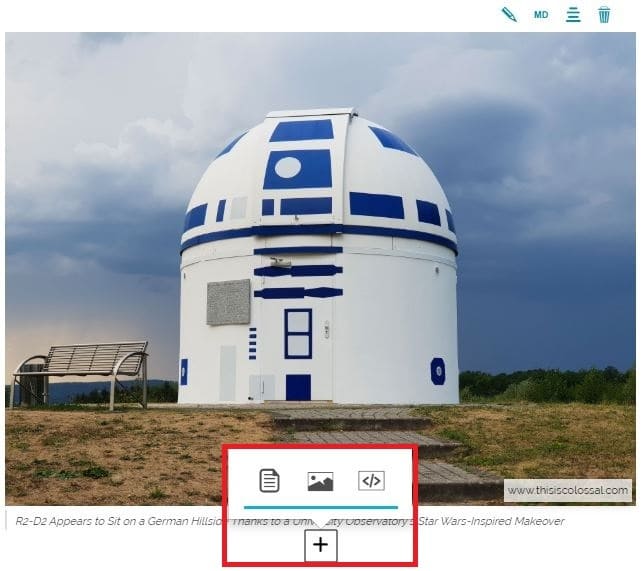The image size is (644, 571).
Task: Click the blue octagon on the observatory's right side
Action: coord(438,371)
